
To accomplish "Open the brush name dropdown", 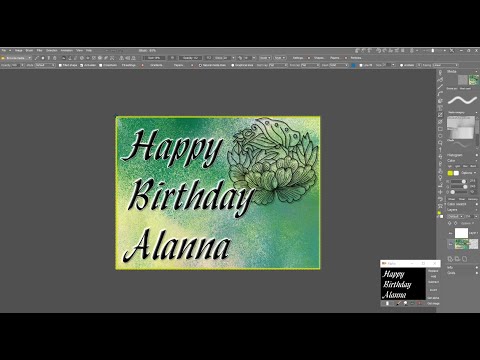I will [x=17, y=58].
